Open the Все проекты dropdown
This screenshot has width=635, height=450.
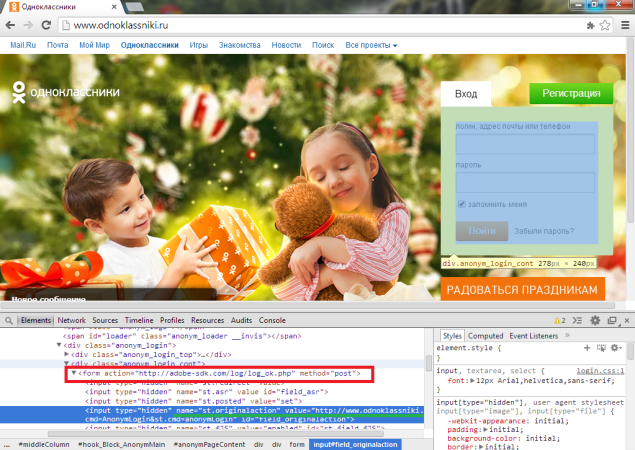(x=371, y=45)
